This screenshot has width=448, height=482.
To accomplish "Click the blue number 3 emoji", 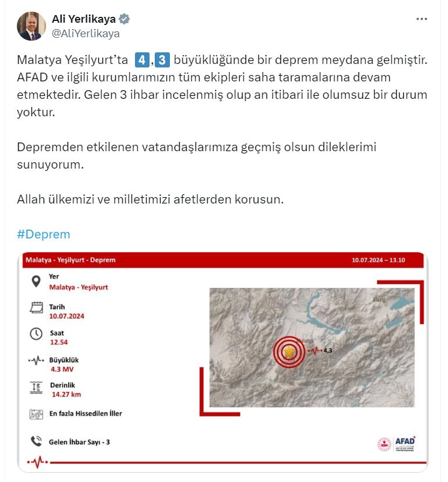I will click(x=162, y=60).
